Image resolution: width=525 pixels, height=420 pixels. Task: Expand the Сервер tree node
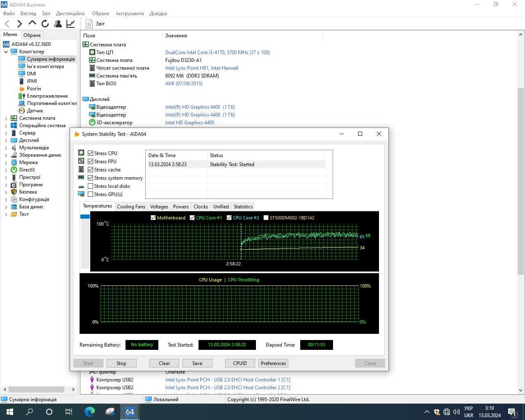(x=6, y=133)
